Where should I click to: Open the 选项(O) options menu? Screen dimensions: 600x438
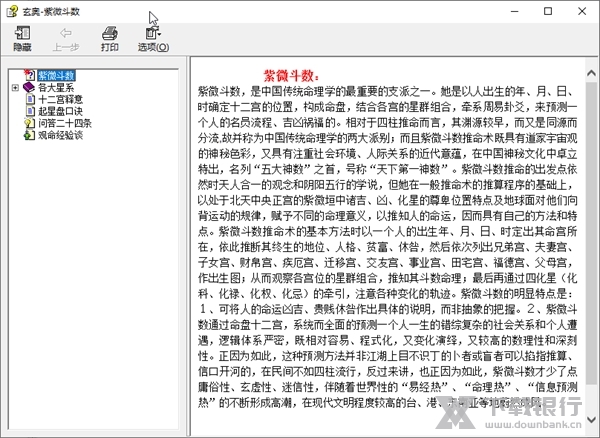coord(153,39)
